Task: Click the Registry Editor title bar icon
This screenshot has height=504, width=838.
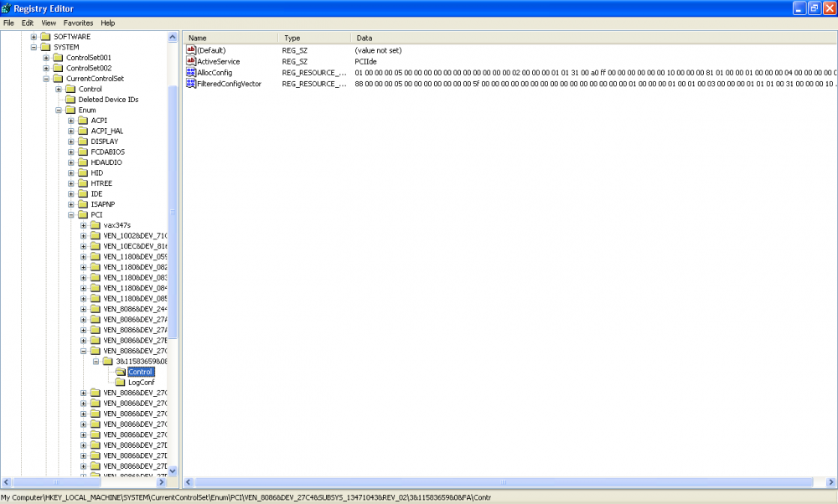Action: click(x=8, y=8)
